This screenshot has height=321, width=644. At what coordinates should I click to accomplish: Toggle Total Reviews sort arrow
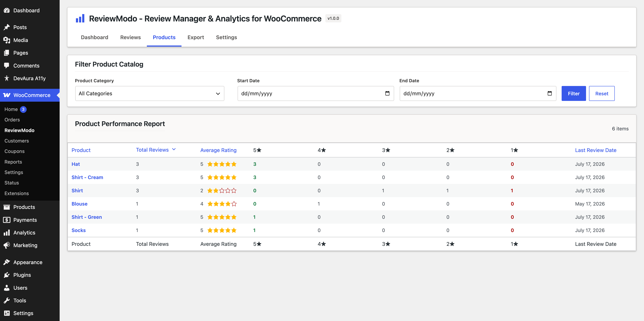tap(174, 149)
